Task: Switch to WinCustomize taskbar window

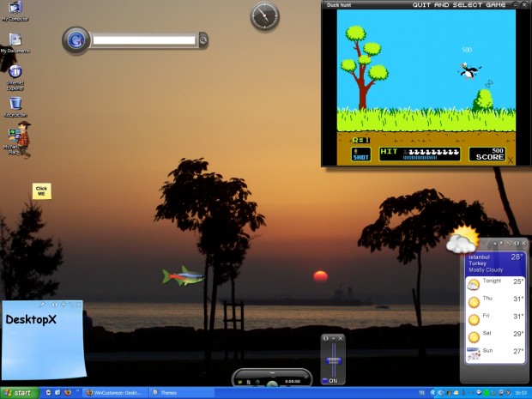Action: (x=114, y=392)
